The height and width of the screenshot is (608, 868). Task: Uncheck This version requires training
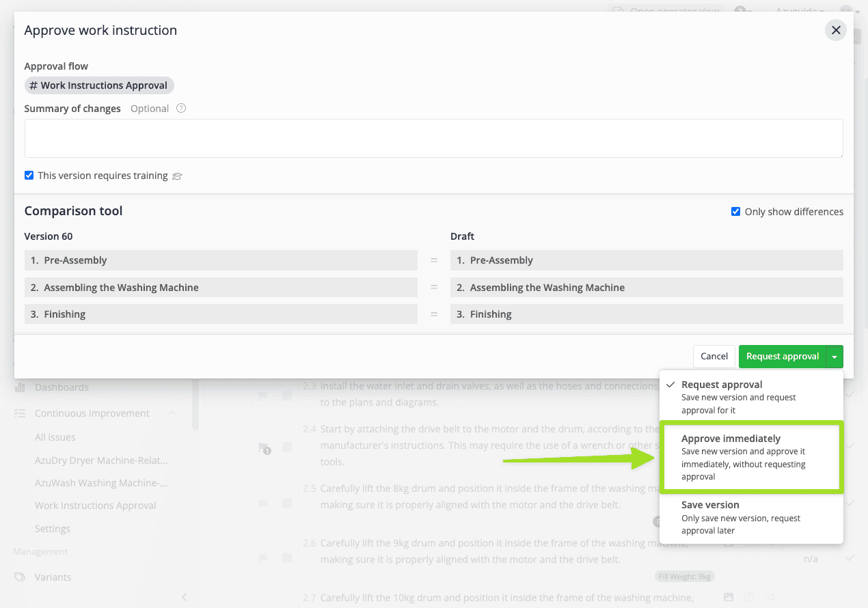coord(29,176)
